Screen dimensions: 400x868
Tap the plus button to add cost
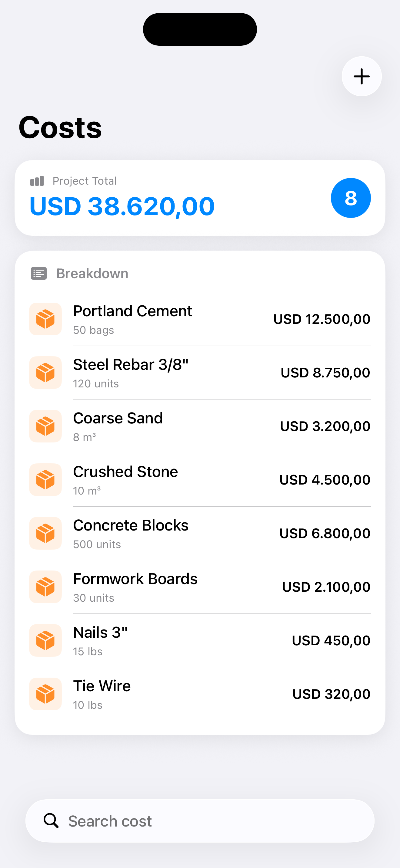pos(362,77)
